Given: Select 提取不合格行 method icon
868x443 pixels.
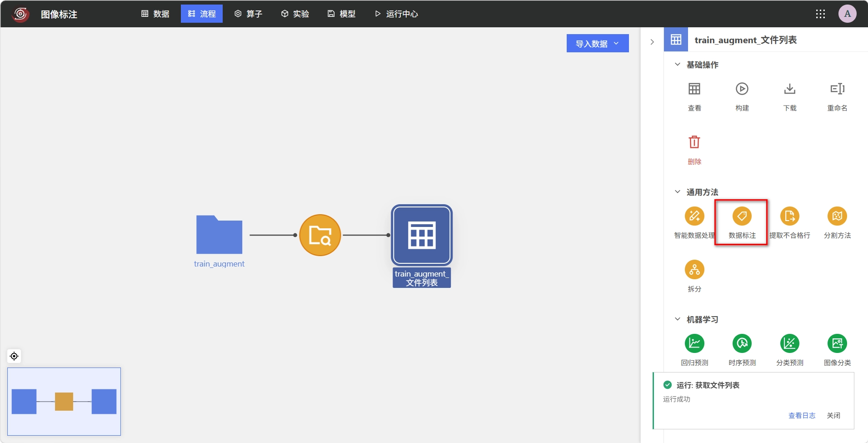Looking at the screenshot, I should point(789,216).
